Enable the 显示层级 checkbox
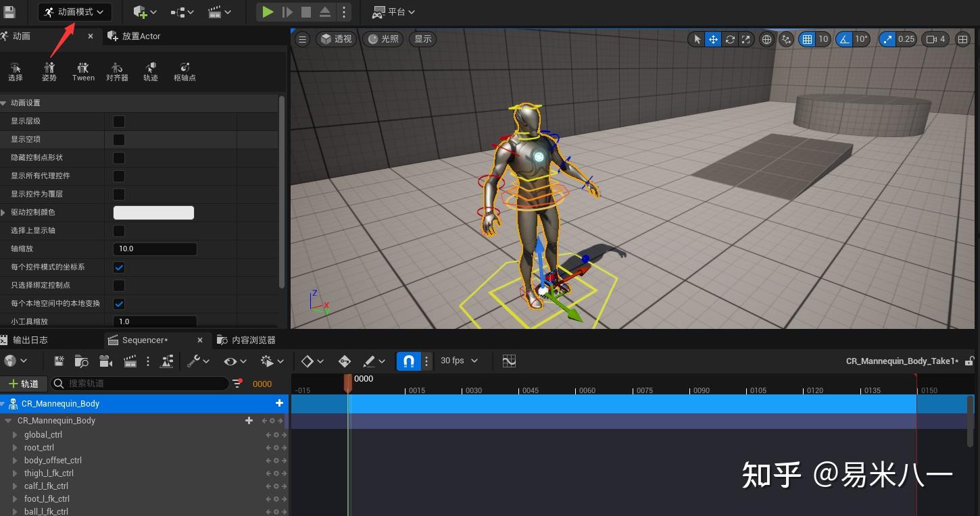This screenshot has width=980, height=516. tap(119, 122)
